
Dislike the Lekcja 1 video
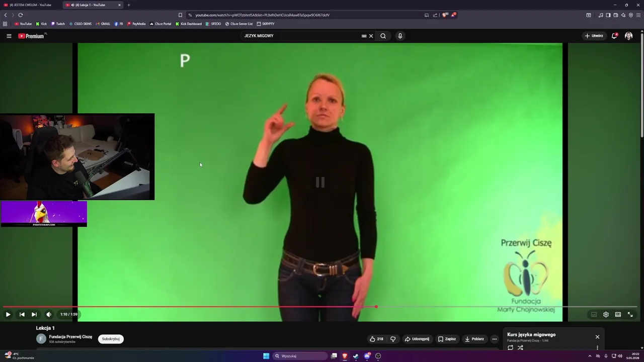[393, 339]
